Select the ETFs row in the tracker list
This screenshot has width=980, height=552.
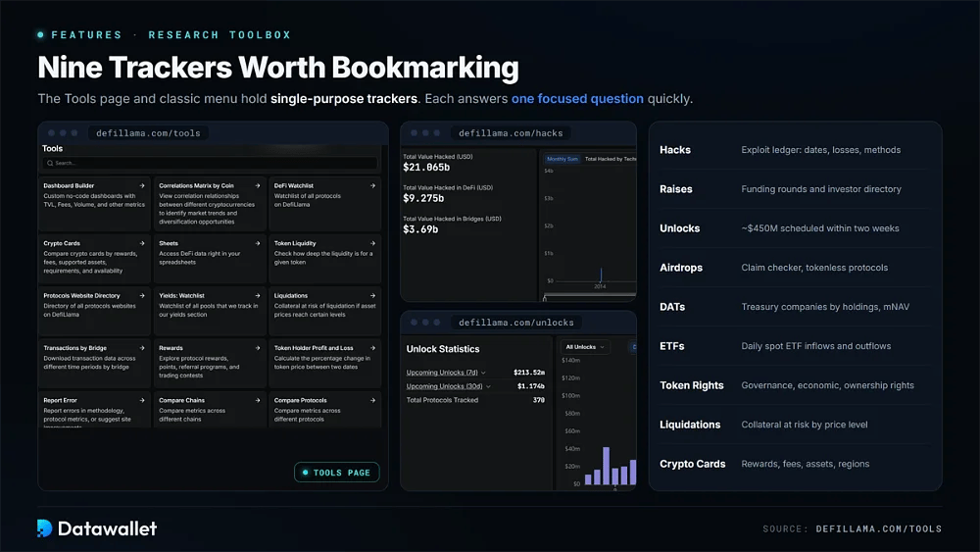click(x=795, y=346)
